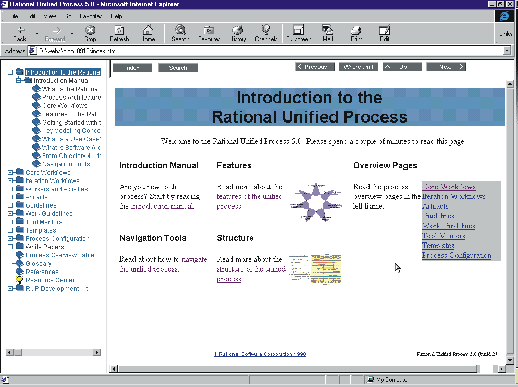Click the page icon in the address bar
Screen dimensions: 518x387
[x=33, y=51]
